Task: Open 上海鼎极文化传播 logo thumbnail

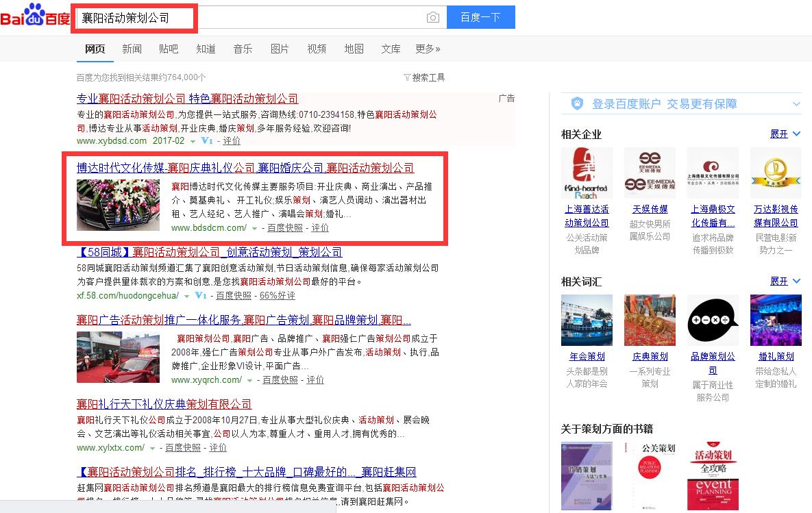Action: pos(713,173)
